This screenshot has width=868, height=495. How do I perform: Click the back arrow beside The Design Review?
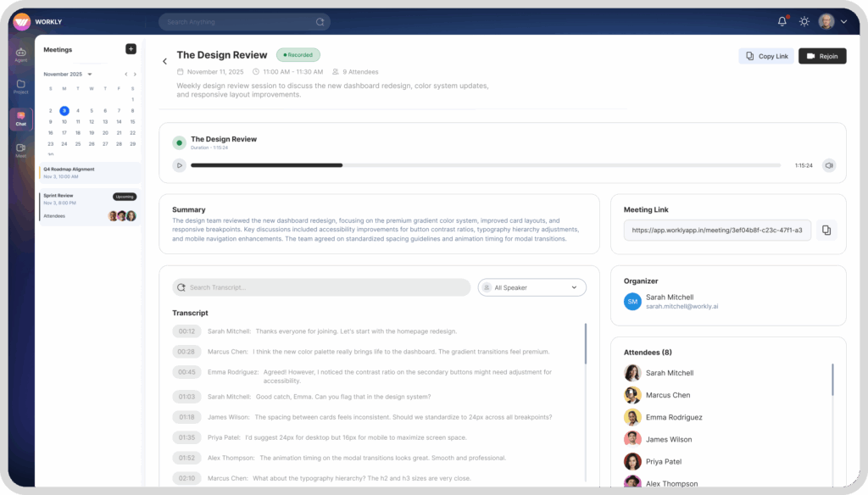(x=164, y=61)
